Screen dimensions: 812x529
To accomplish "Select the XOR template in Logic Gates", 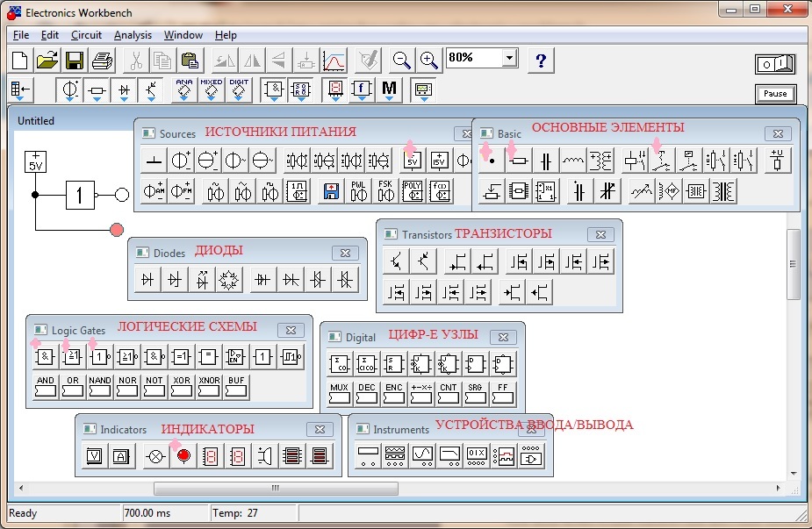I will click(x=181, y=387).
